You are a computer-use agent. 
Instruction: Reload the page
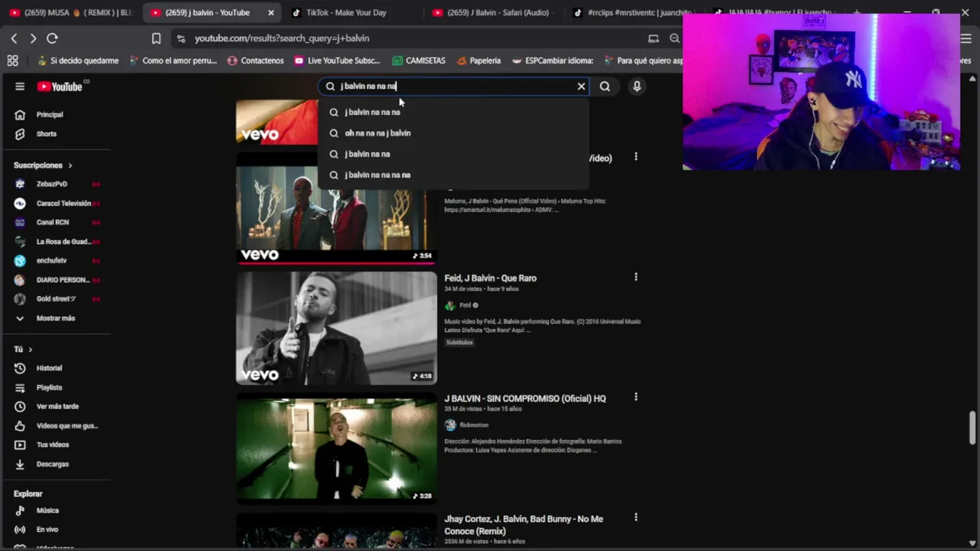point(52,38)
